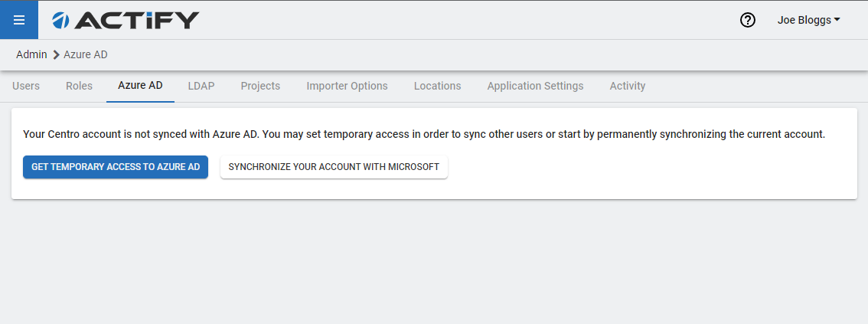
Task: Go to the Locations tab
Action: click(x=437, y=86)
